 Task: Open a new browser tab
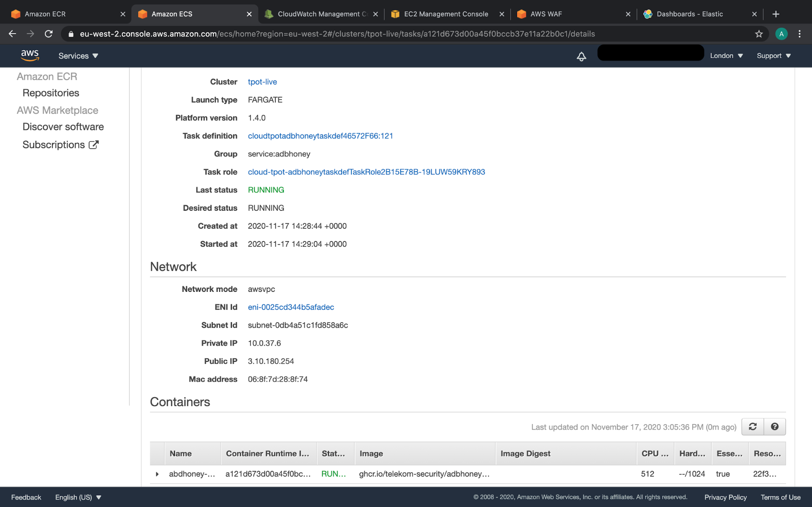pos(776,14)
